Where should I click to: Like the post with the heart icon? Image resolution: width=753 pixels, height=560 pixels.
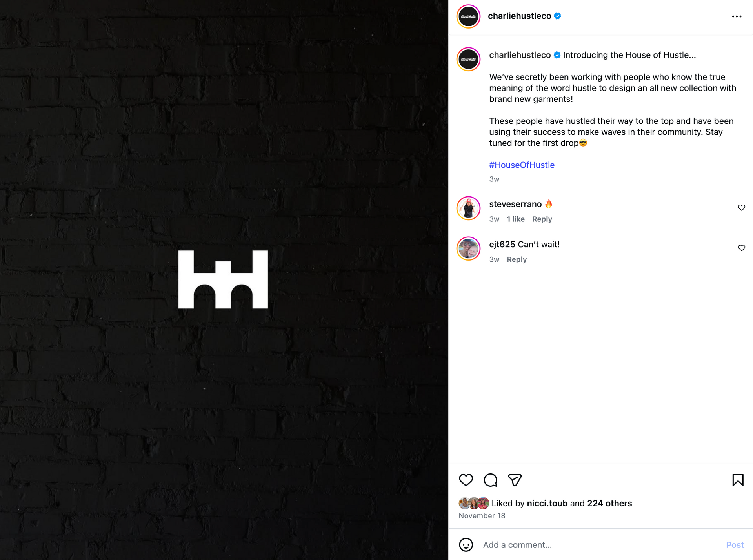click(x=466, y=480)
